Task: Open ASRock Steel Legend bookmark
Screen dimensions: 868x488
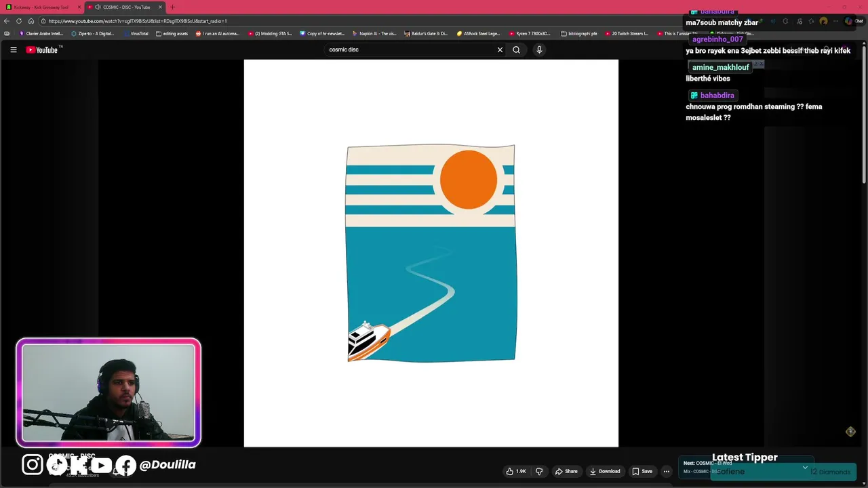Action: pyautogui.click(x=479, y=33)
